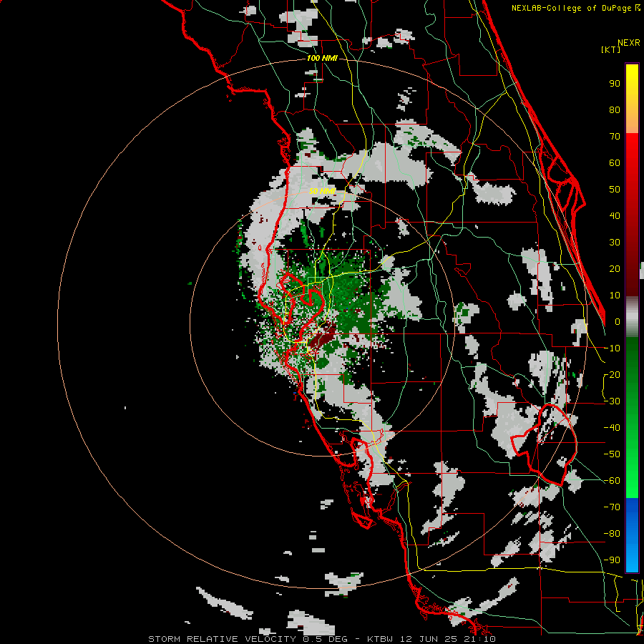Click the gray zero-velocity segment of color bar
Image resolution: width=644 pixels, height=644 pixels.
[x=632, y=317]
